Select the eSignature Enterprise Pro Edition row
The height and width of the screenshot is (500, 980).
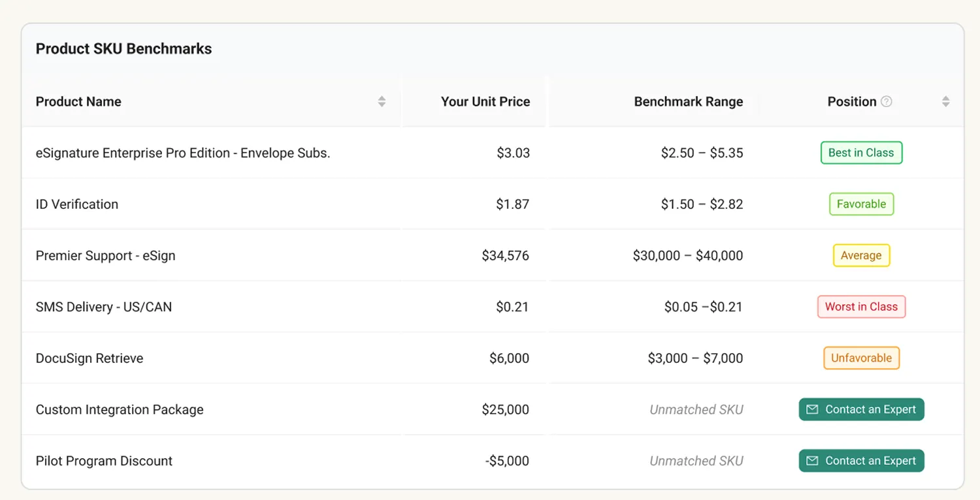[x=183, y=153]
